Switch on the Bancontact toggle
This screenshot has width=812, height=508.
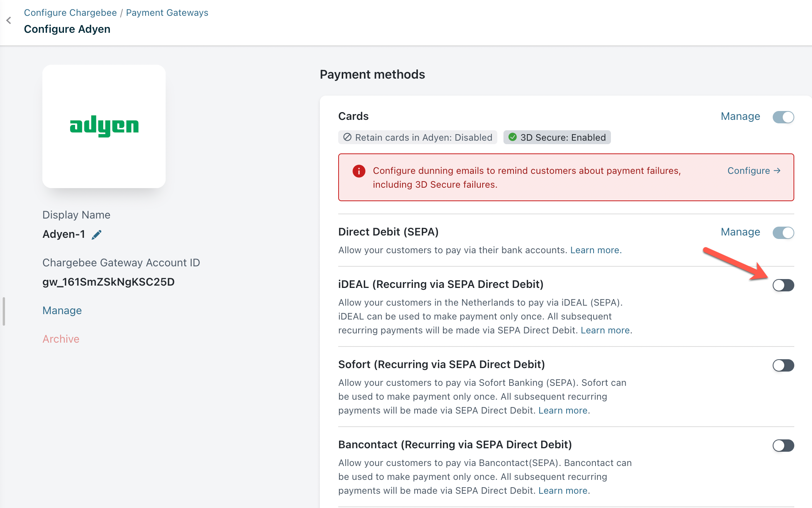pyautogui.click(x=783, y=446)
